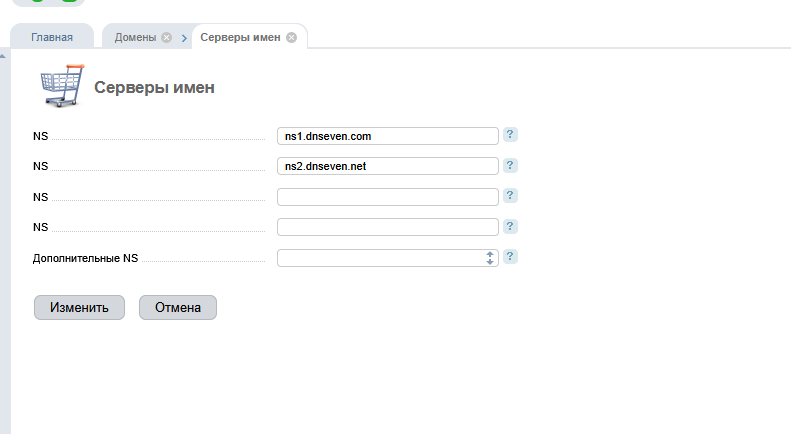Switch to the Главная tab
Image resolution: width=791 pixels, height=434 pixels.
point(52,38)
